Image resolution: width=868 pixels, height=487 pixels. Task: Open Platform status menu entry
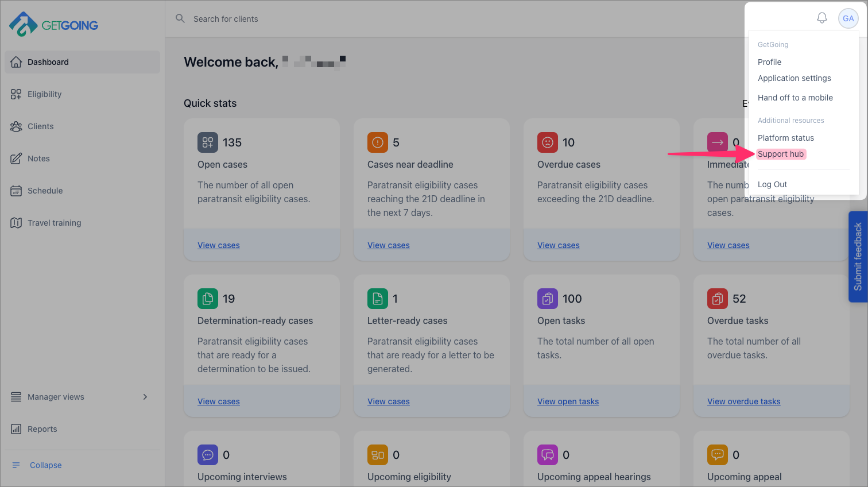click(x=785, y=138)
